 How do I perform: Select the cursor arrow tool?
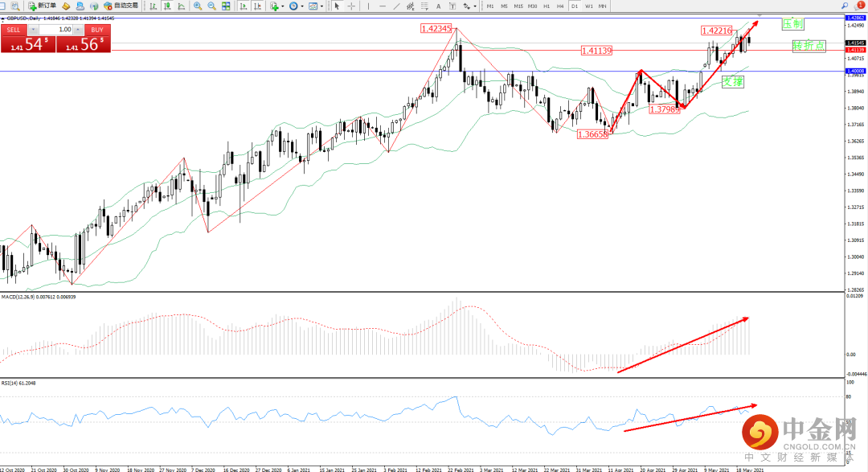337,6
